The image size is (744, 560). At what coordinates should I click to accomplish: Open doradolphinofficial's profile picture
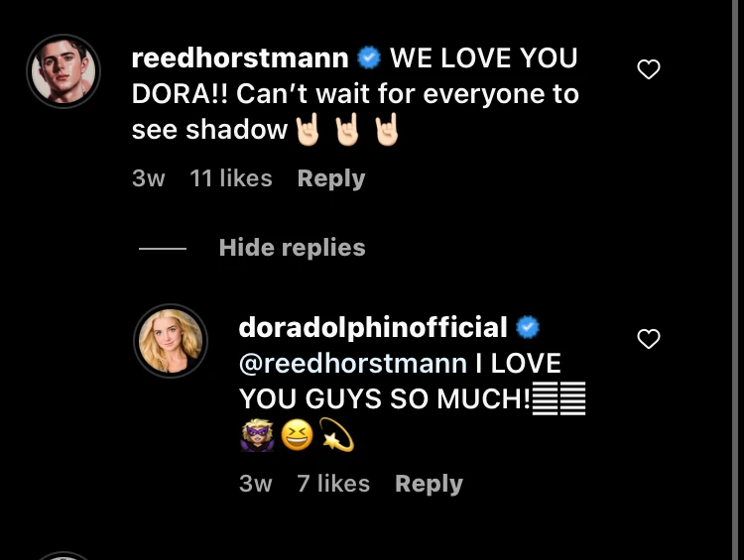[x=171, y=341]
